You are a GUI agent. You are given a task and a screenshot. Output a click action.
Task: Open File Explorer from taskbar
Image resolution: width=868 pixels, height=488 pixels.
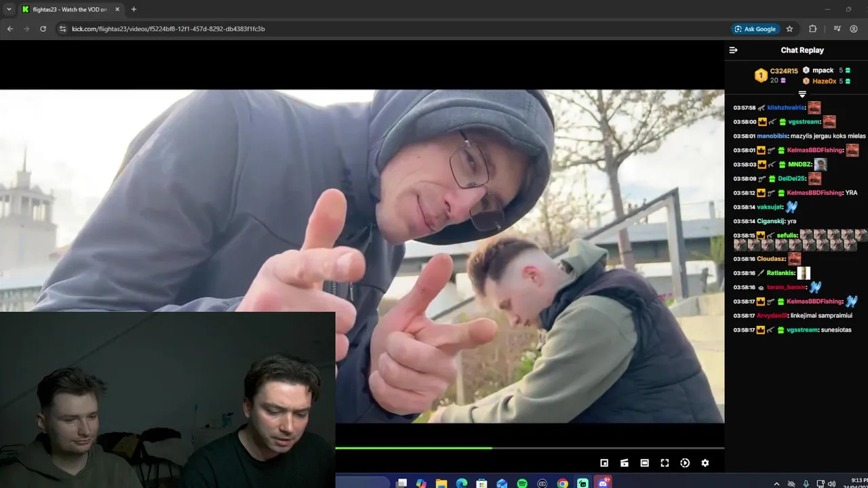pyautogui.click(x=441, y=483)
